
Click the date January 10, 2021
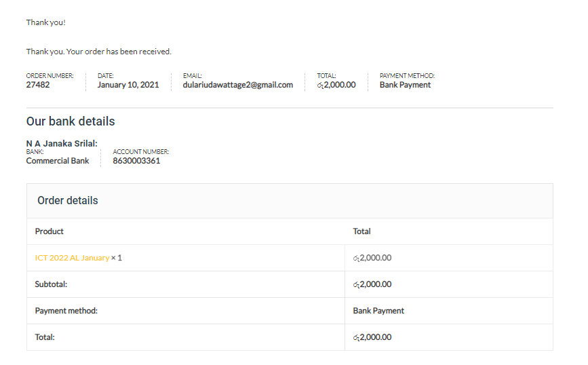[128, 85]
